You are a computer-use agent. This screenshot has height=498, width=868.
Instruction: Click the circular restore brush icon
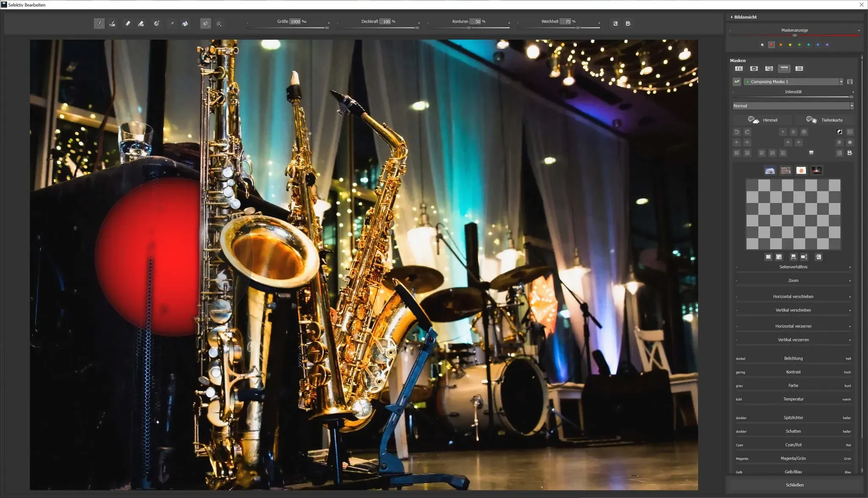coord(157,24)
